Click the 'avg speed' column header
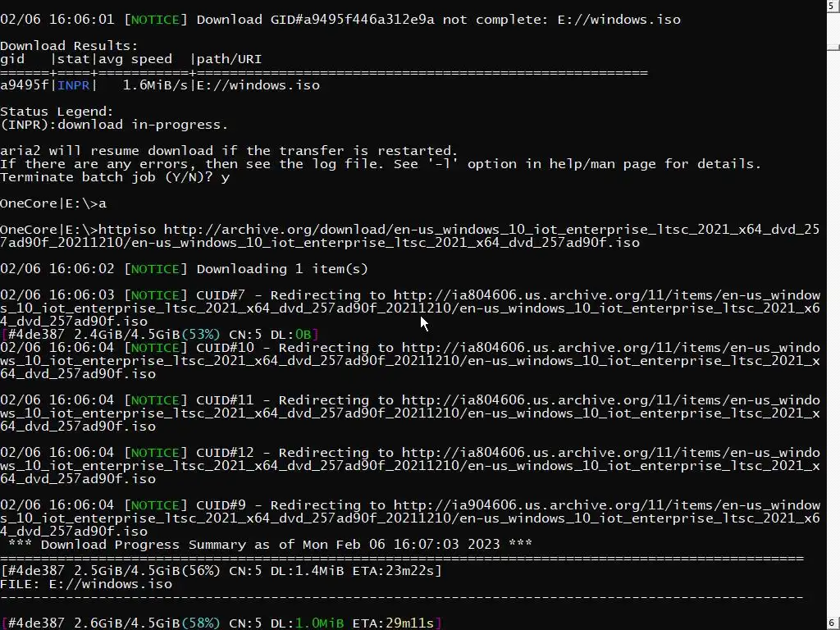The width and height of the screenshot is (840, 630). (x=135, y=59)
